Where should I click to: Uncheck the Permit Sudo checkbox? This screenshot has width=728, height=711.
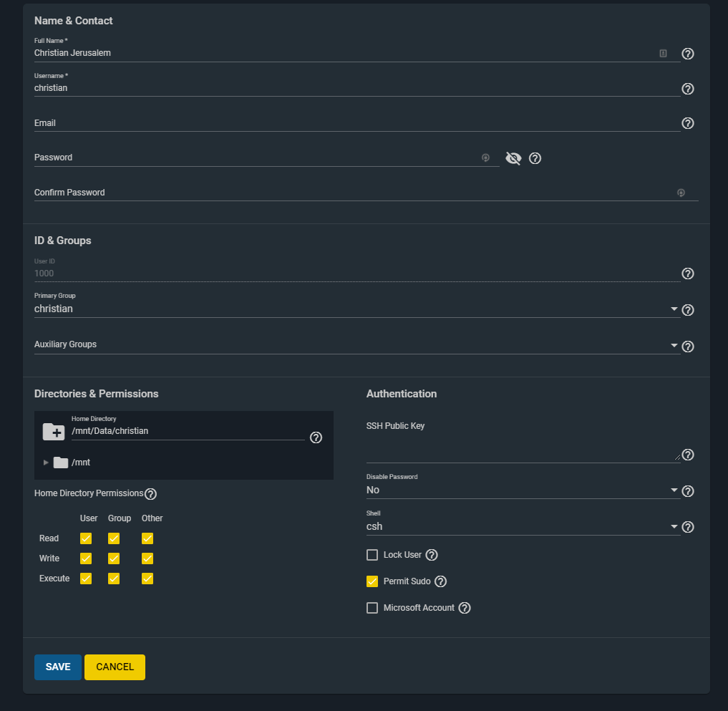(x=372, y=581)
